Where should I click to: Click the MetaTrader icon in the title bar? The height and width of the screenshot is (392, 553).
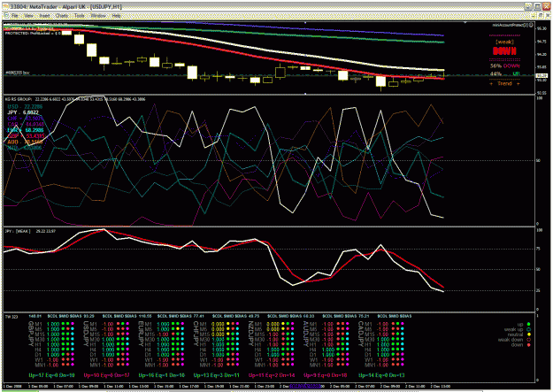(6, 6)
